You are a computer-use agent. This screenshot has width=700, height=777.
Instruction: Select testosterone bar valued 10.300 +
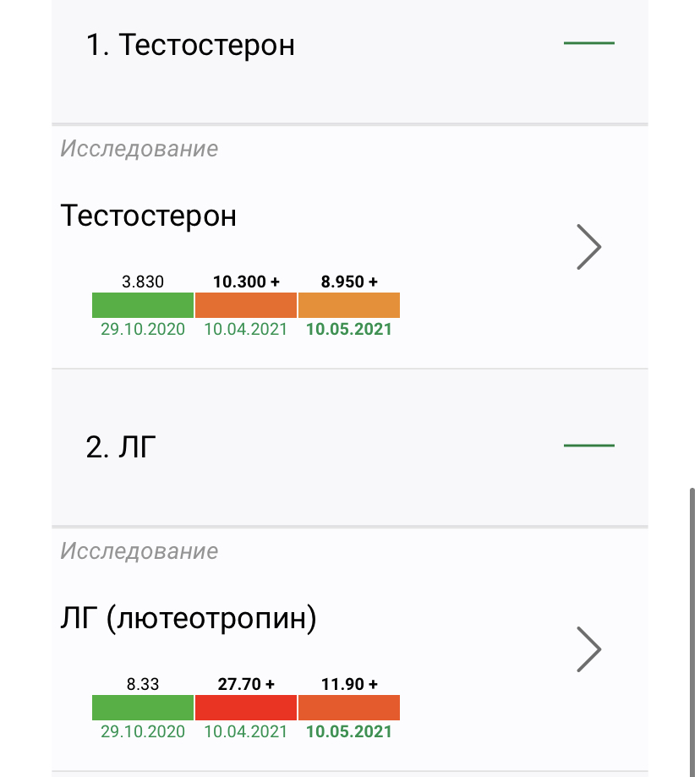[246, 304]
